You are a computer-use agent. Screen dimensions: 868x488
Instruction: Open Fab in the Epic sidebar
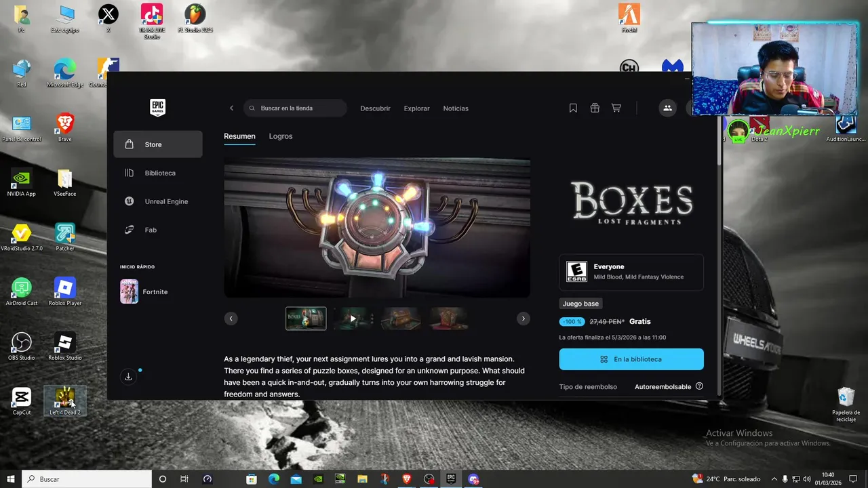tap(158, 230)
